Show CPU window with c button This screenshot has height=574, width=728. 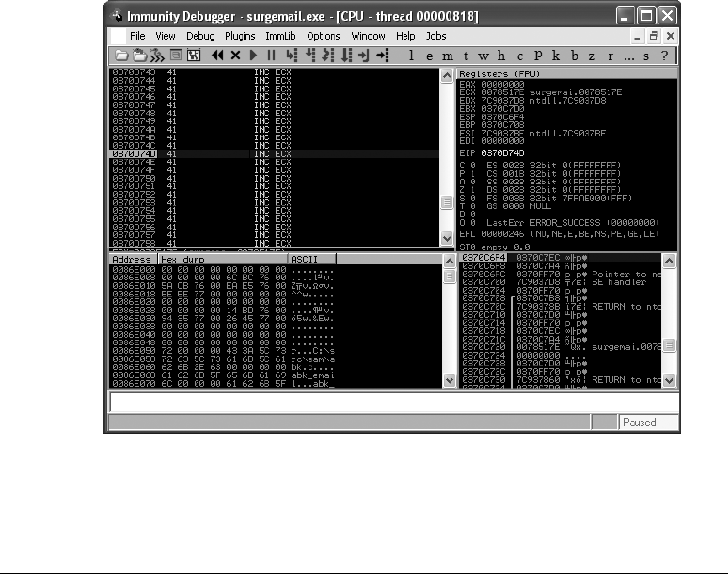coord(520,56)
